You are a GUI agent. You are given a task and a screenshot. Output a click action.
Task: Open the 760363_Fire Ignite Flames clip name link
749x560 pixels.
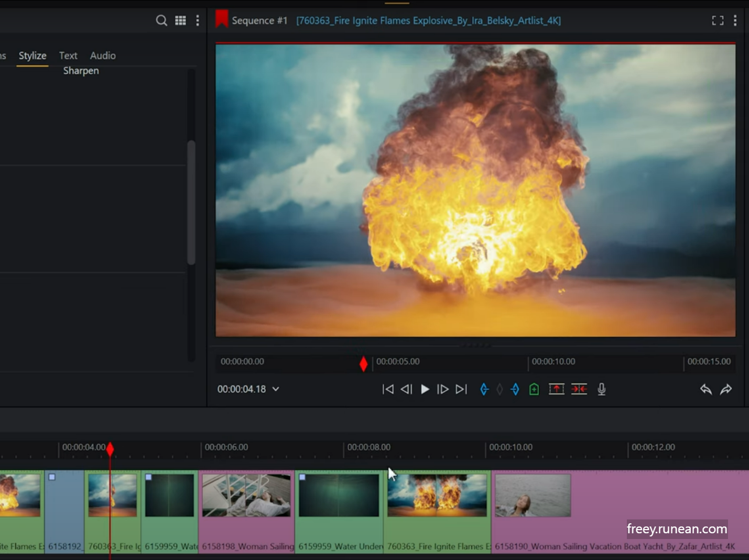(x=428, y=20)
